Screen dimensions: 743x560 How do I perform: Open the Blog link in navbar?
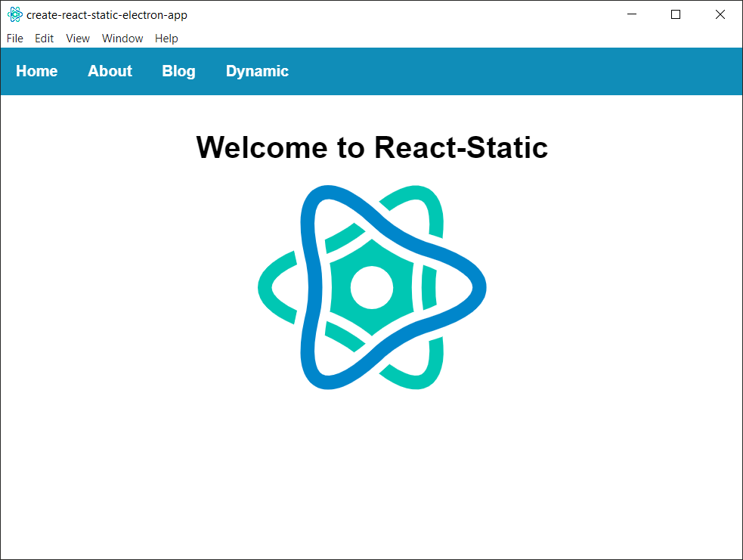click(x=178, y=71)
